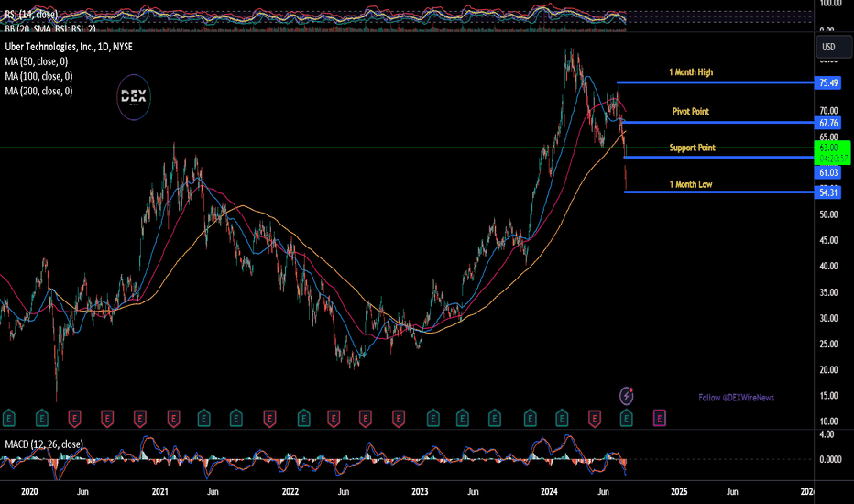Click the 50.00 price scale label
The image size is (854, 504).
pos(828,214)
